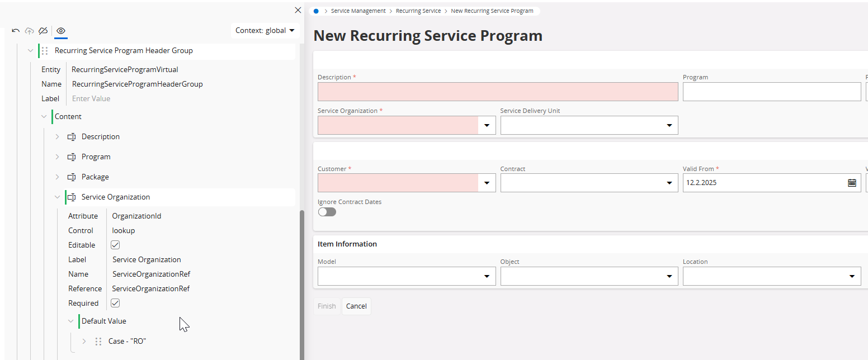Expand the Description tree item
The image size is (868, 360).
click(57, 136)
